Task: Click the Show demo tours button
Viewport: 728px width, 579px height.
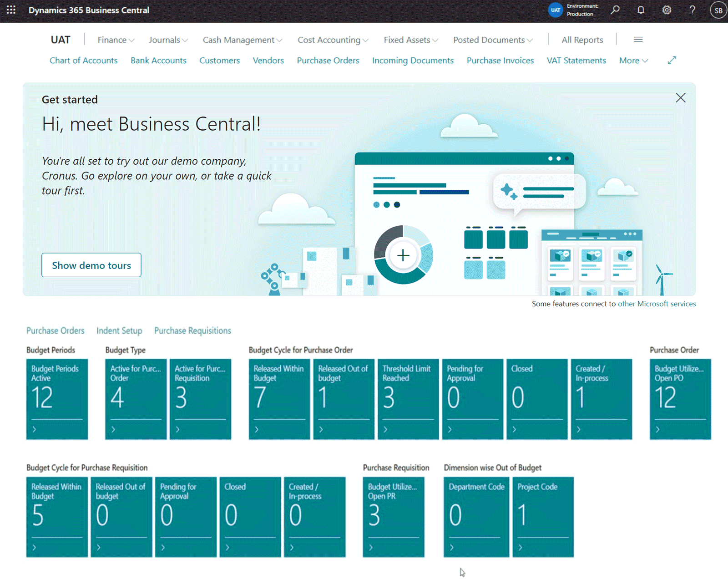Action: [91, 265]
